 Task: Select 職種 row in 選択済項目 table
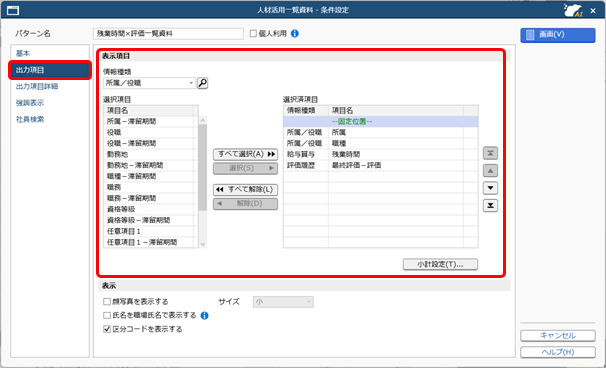(x=381, y=143)
